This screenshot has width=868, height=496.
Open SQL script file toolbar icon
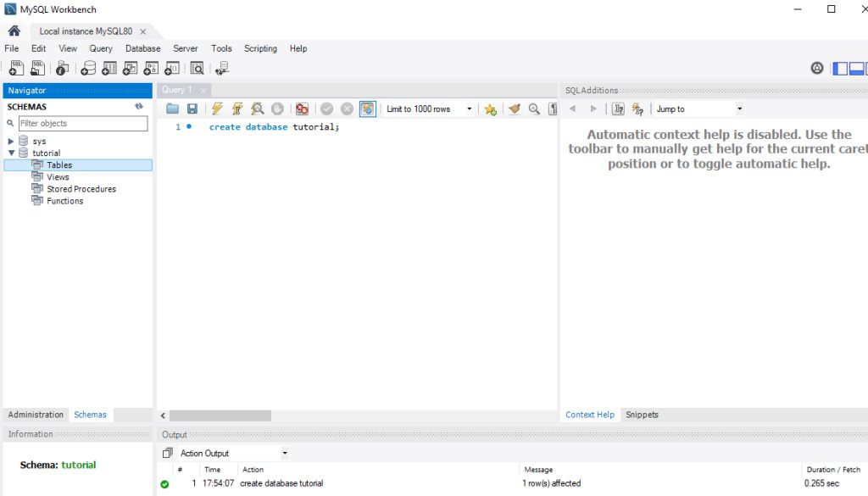pyautogui.click(x=37, y=68)
